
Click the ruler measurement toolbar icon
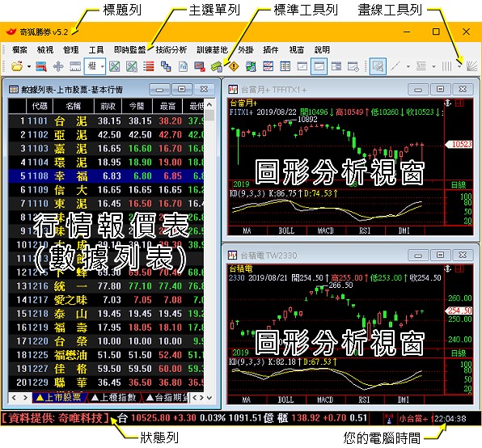[x=75, y=66]
